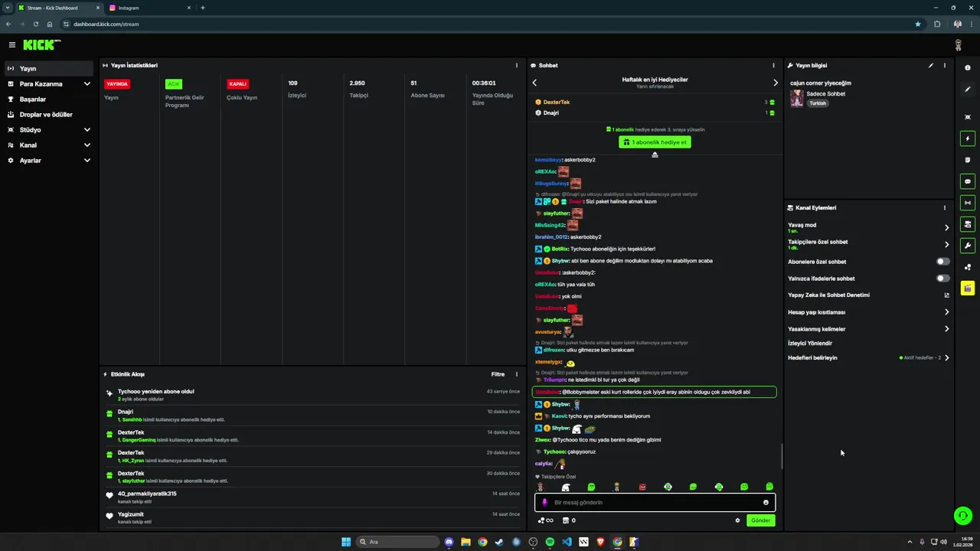The height and width of the screenshot is (551, 980).
Task: Expand the Stüdyo menu
Action: pyautogui.click(x=49, y=129)
